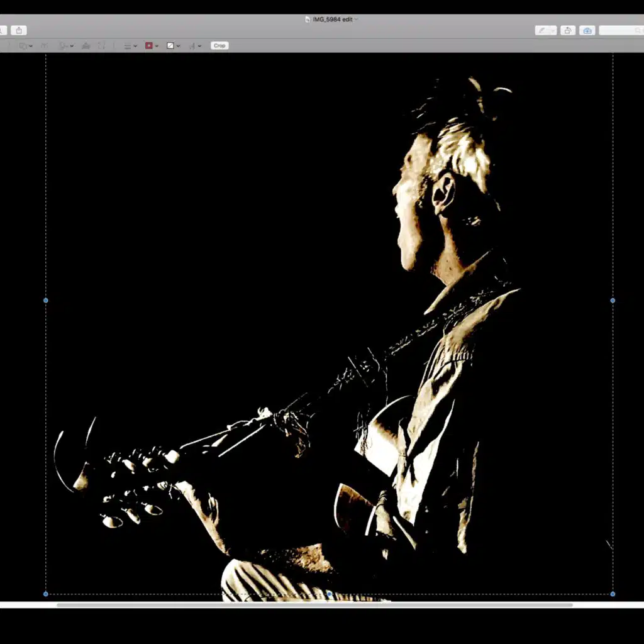Select the Text tool
This screenshot has width=644, height=644.
[45, 46]
